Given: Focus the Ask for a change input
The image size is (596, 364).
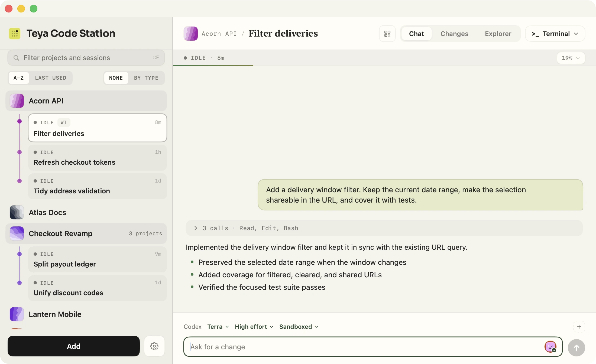Looking at the screenshot, I should [373, 347].
